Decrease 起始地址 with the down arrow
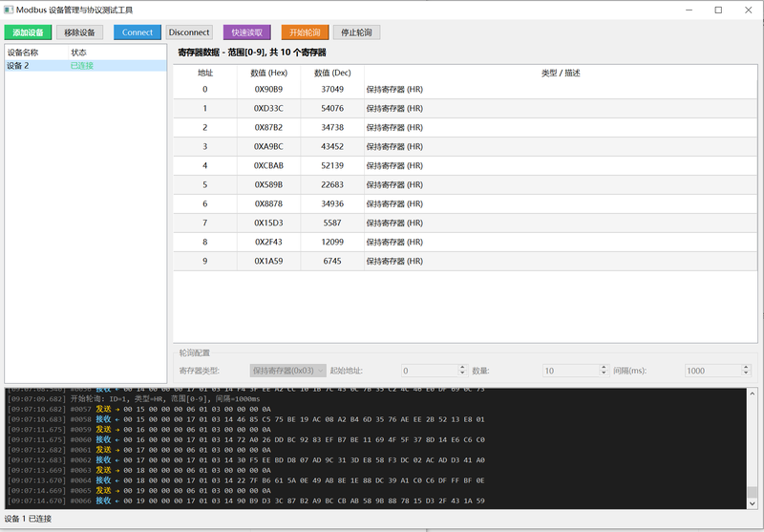 point(463,374)
